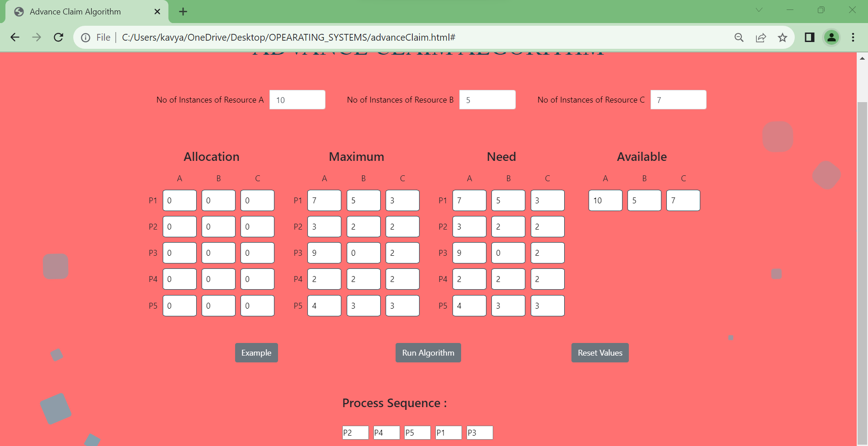
Task: Bookmark the page with the star icon
Action: 783,38
